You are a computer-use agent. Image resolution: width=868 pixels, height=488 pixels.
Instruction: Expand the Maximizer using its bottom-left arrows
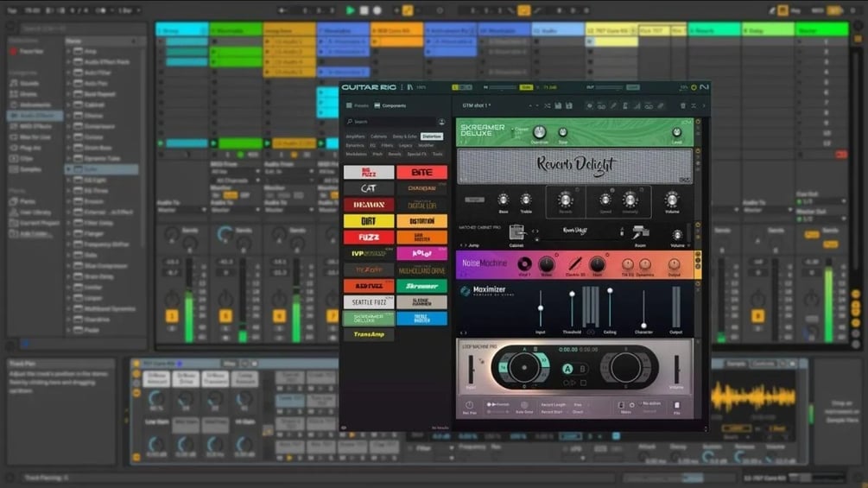click(463, 333)
